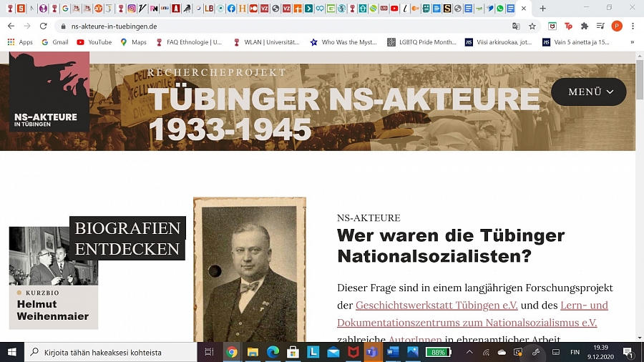The height and width of the screenshot is (362, 644).
Task: Click the page's vertical scrollbar thumb
Action: 640,79
